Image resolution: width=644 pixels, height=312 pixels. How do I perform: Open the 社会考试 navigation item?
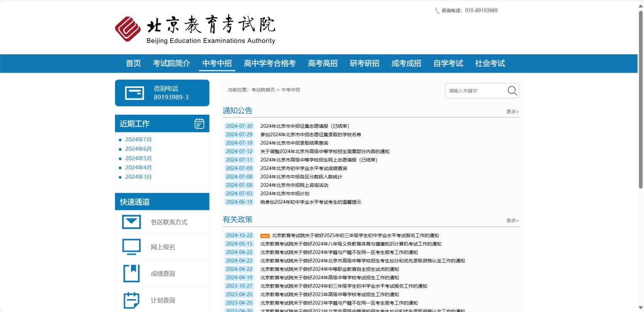[490, 63]
